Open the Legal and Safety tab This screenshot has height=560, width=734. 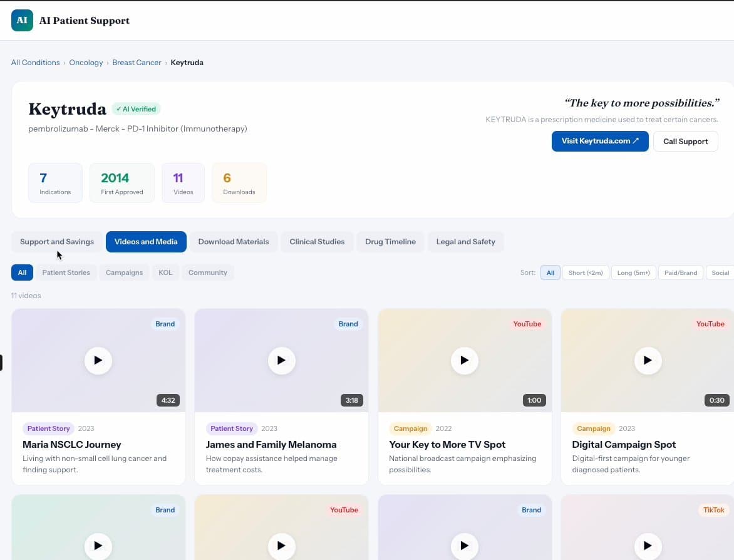click(x=466, y=242)
